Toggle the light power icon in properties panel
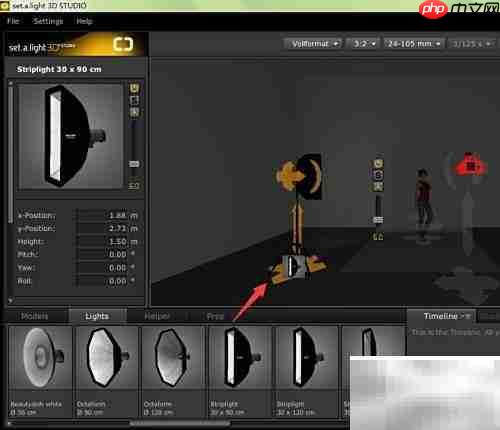Screen dimensions: 500x430 pos(134,88)
